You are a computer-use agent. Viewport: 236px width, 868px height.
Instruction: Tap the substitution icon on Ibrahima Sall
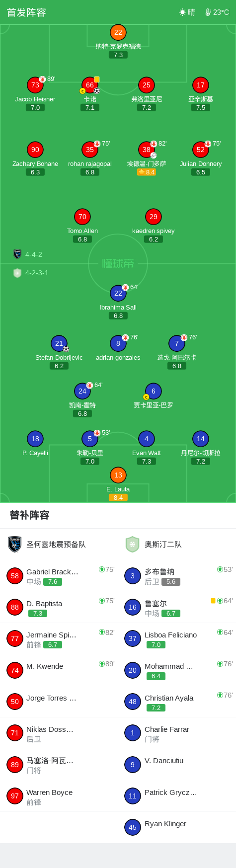(125, 287)
